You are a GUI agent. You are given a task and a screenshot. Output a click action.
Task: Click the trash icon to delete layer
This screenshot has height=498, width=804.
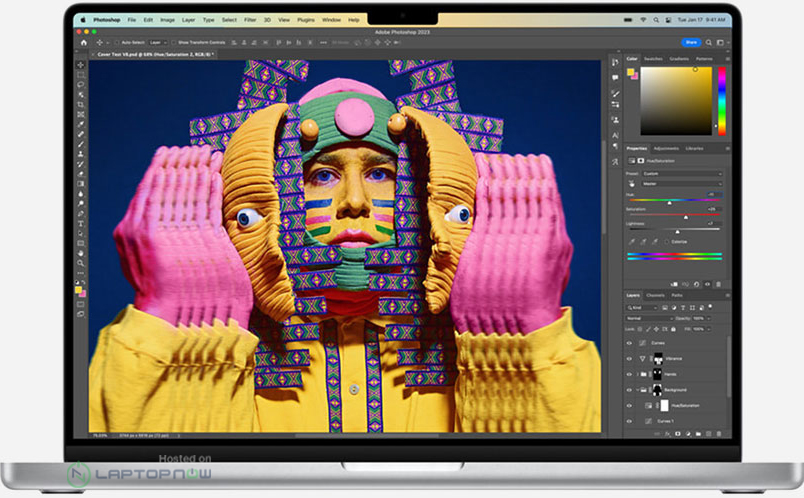point(721,434)
